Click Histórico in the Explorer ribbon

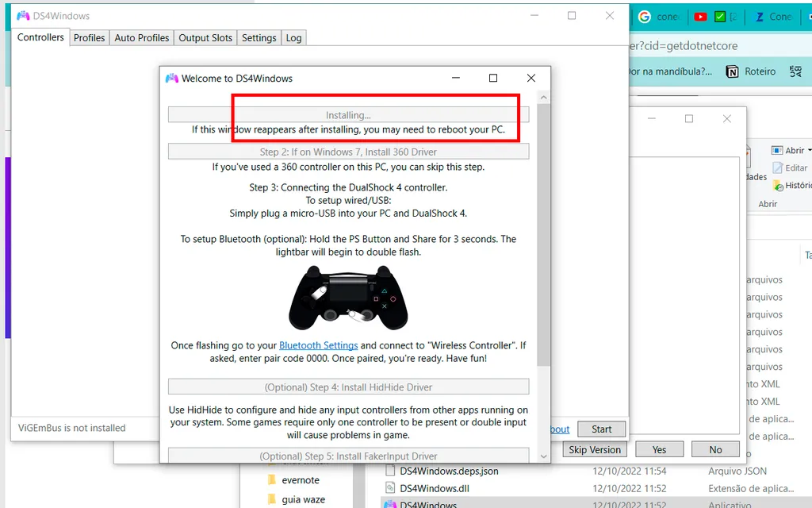coord(792,185)
